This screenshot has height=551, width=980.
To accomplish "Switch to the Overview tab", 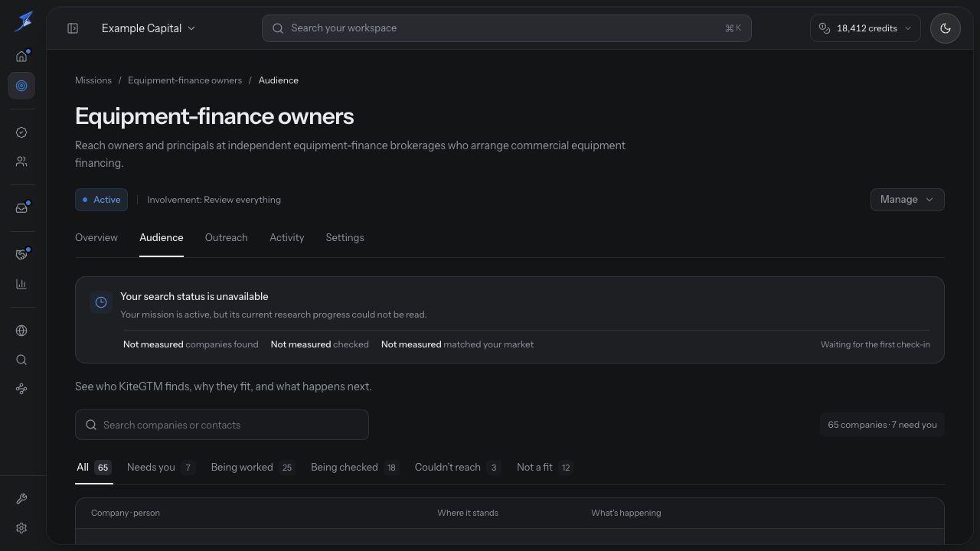I will tap(96, 238).
